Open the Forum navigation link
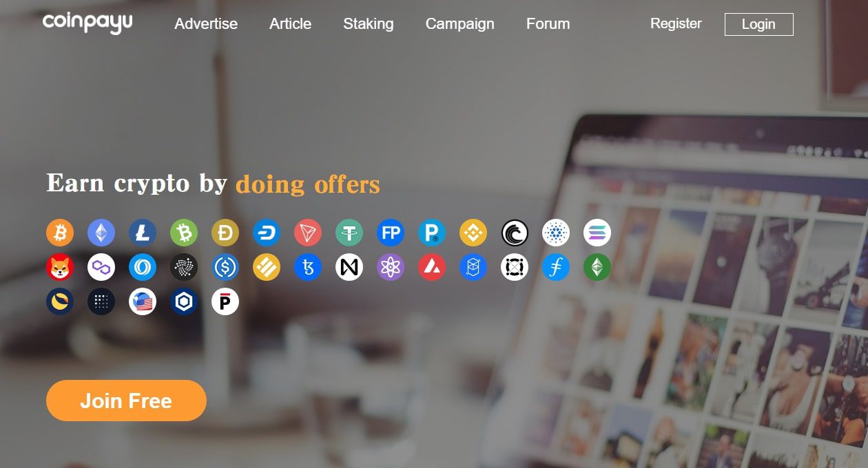Image resolution: width=868 pixels, height=468 pixels. click(x=548, y=23)
